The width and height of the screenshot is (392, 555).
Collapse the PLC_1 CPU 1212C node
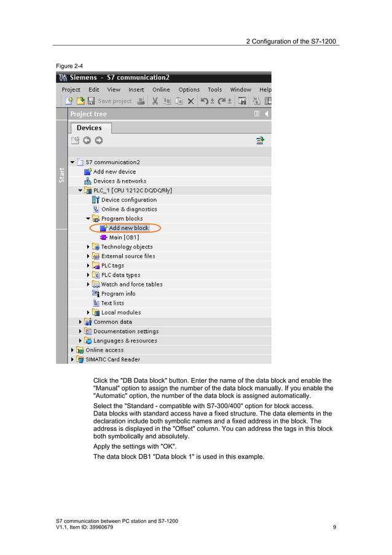pyautogui.click(x=80, y=191)
